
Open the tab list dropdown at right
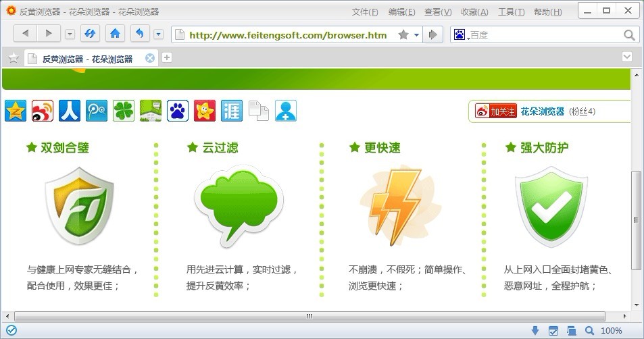(x=626, y=57)
